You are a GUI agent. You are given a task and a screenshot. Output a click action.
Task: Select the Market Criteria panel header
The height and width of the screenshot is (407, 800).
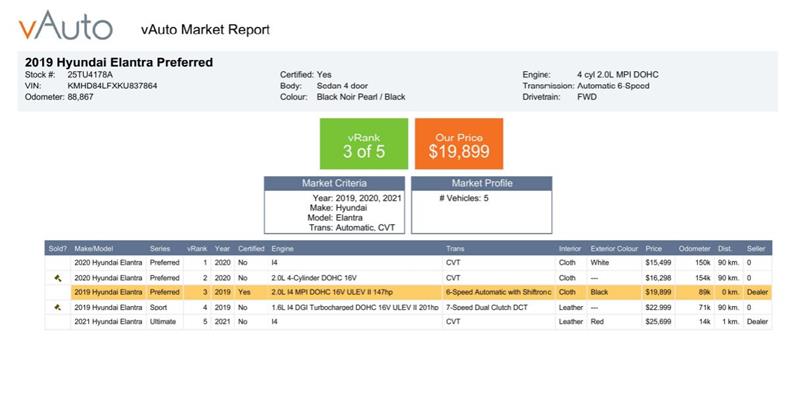(x=334, y=183)
